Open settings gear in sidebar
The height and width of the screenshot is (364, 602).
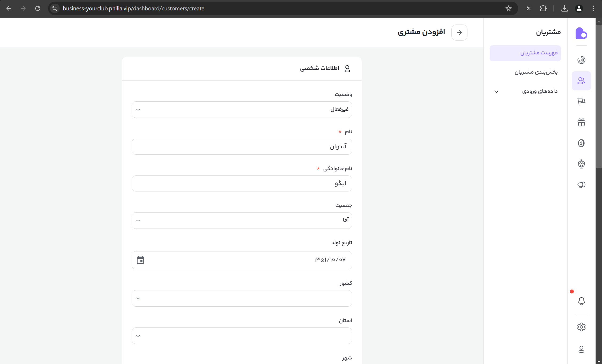coord(581,327)
